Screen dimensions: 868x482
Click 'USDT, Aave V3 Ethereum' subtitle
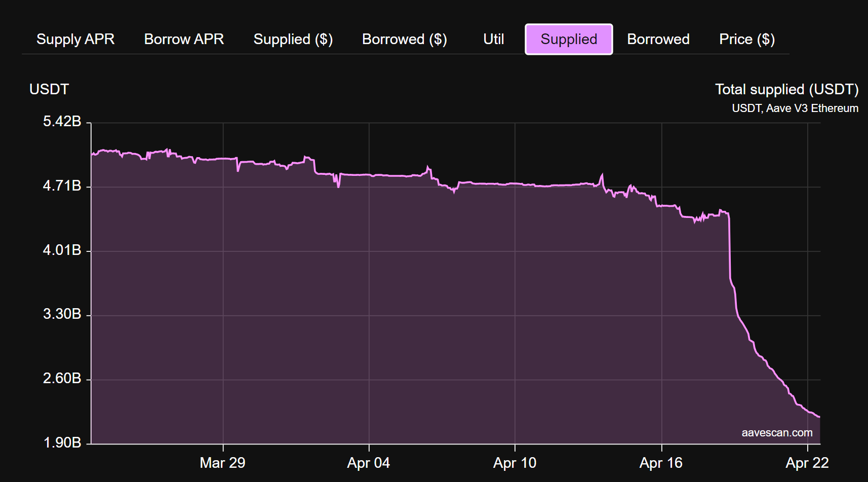(x=795, y=108)
